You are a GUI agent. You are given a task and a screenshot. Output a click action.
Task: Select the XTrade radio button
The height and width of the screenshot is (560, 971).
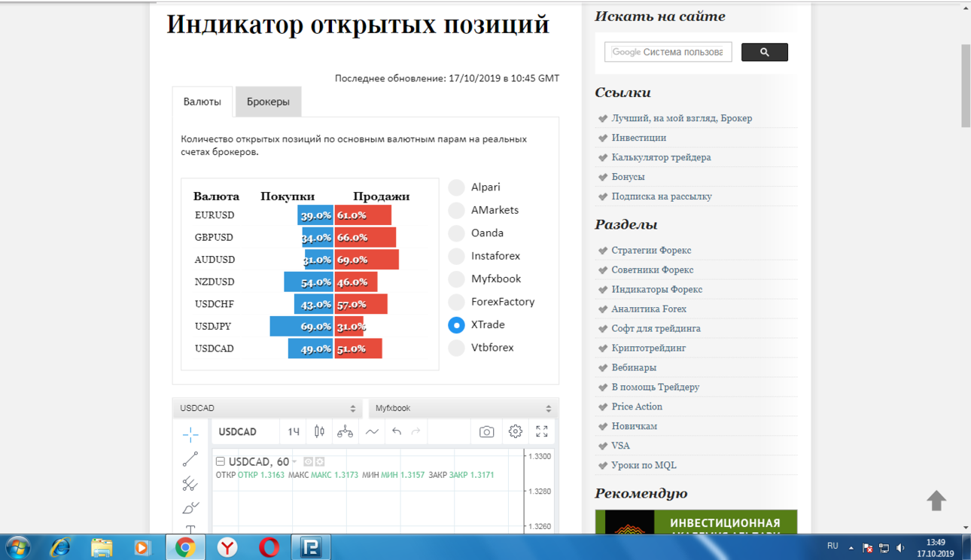pyautogui.click(x=456, y=325)
